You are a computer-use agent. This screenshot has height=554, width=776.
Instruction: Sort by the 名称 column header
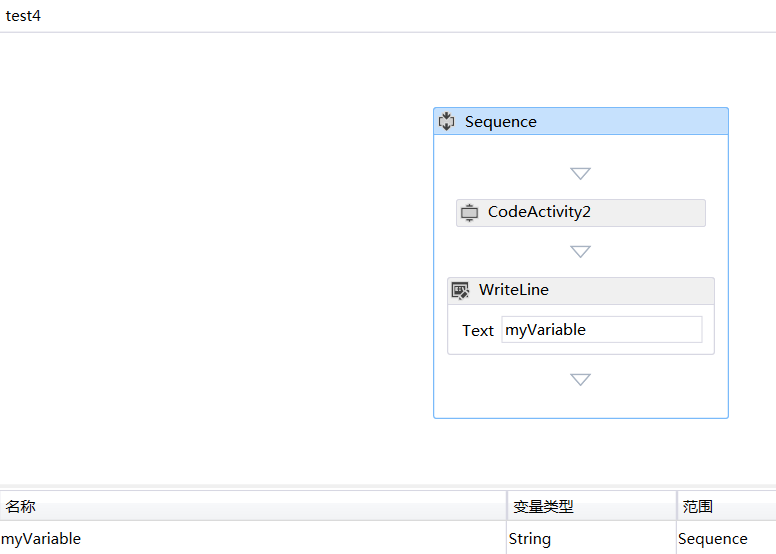point(253,506)
